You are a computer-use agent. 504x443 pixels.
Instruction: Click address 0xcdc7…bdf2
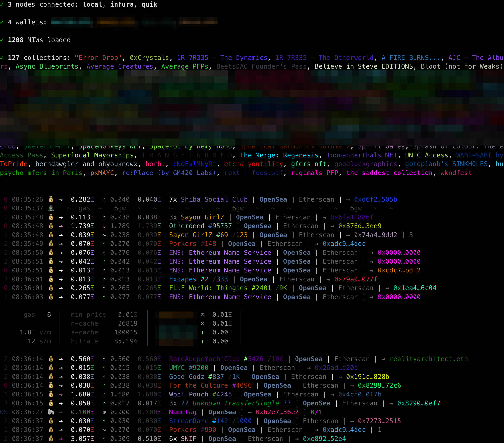(x=399, y=270)
